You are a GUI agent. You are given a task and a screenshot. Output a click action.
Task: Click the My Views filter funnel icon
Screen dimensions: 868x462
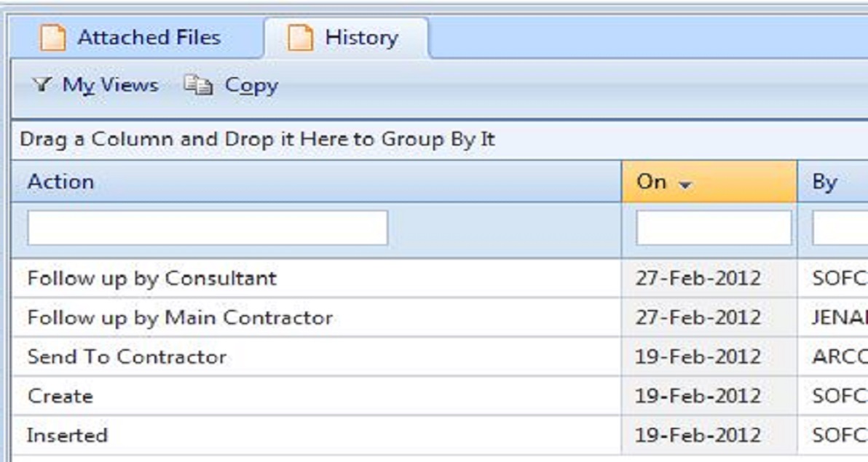pyautogui.click(x=42, y=86)
